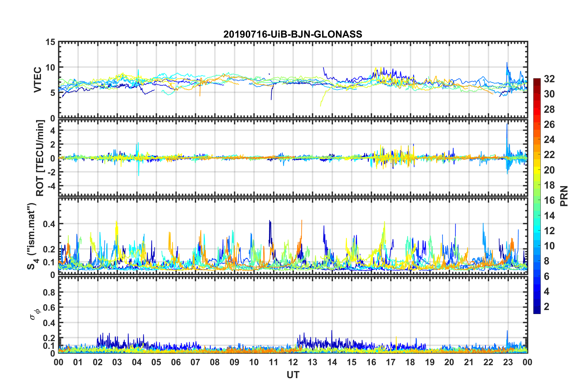Click the plot title 20190716-UiB-BJN-GLONASS
This screenshot has width=586, height=392.
[293, 34]
